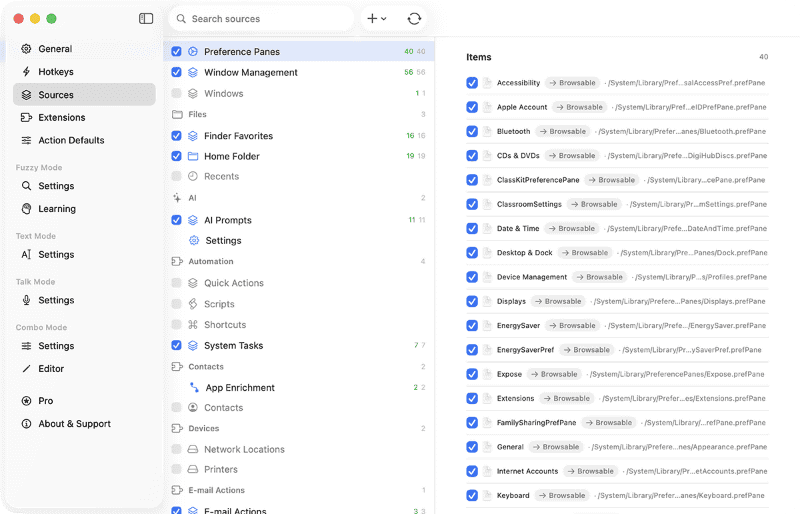Click the Network Locations icon

point(193,449)
